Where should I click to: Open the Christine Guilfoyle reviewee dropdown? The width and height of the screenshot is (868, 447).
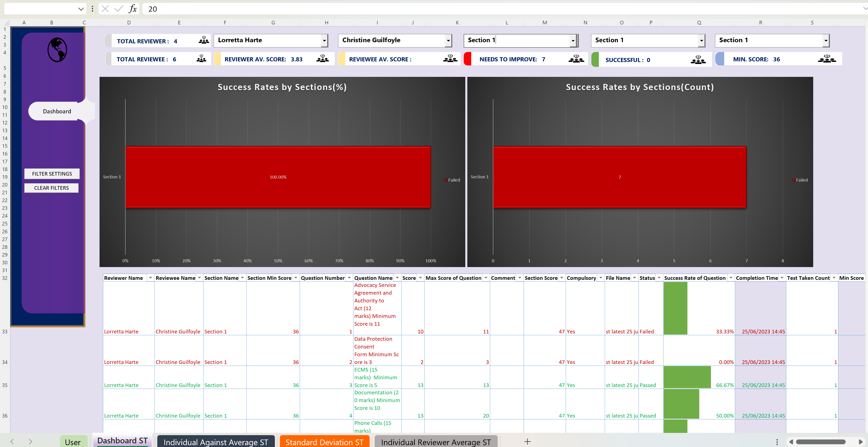pyautogui.click(x=448, y=41)
